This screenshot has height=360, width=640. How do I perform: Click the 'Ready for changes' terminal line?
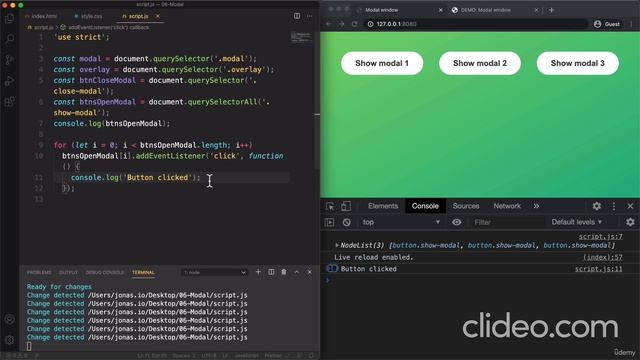59,287
